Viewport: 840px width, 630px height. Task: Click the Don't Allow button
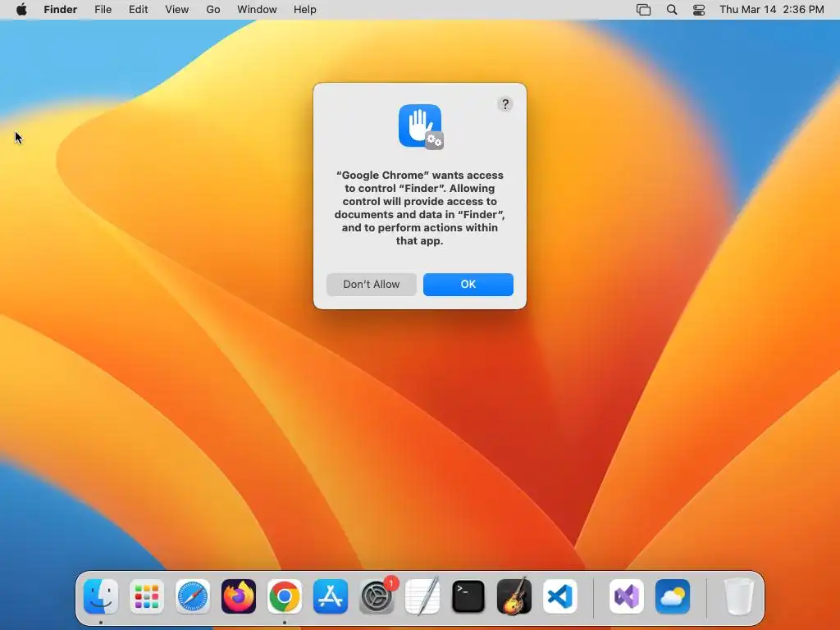(372, 285)
